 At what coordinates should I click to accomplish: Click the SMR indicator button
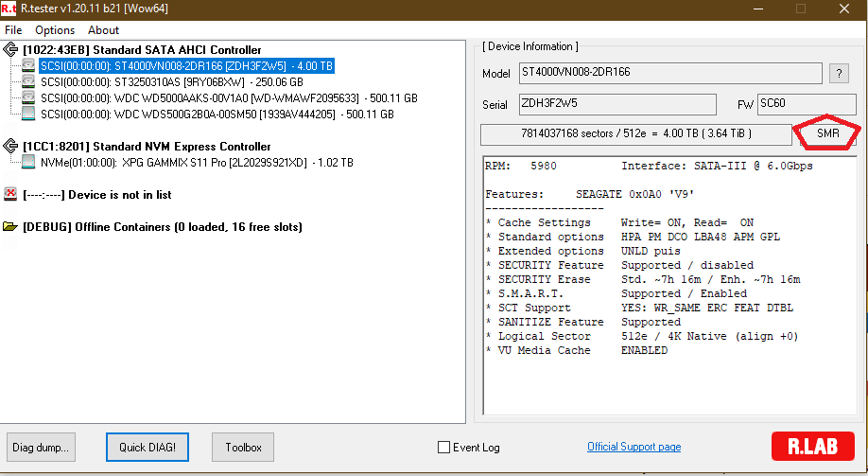(827, 133)
